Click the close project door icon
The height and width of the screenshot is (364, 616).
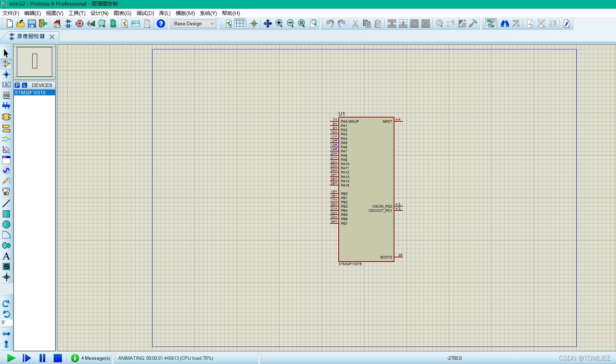(x=43, y=23)
